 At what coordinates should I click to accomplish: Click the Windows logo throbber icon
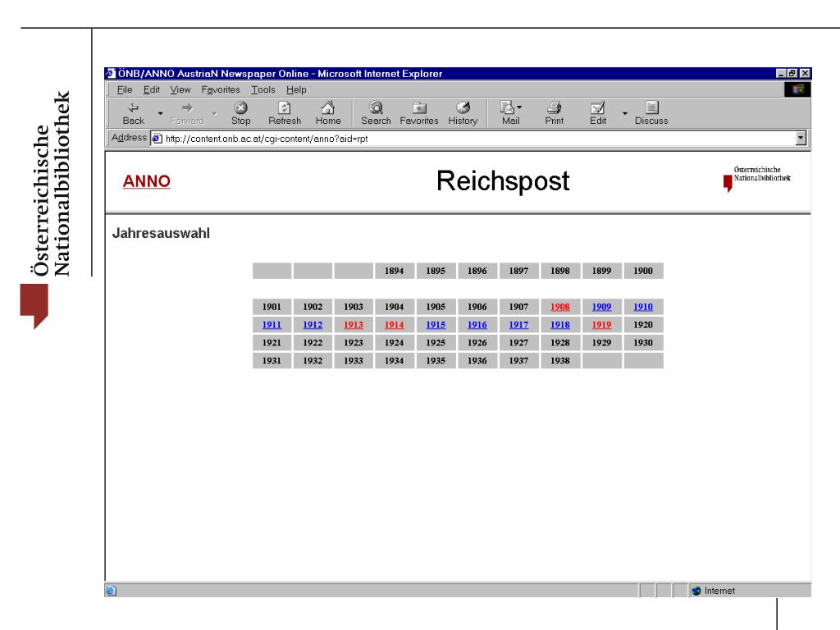(x=797, y=89)
